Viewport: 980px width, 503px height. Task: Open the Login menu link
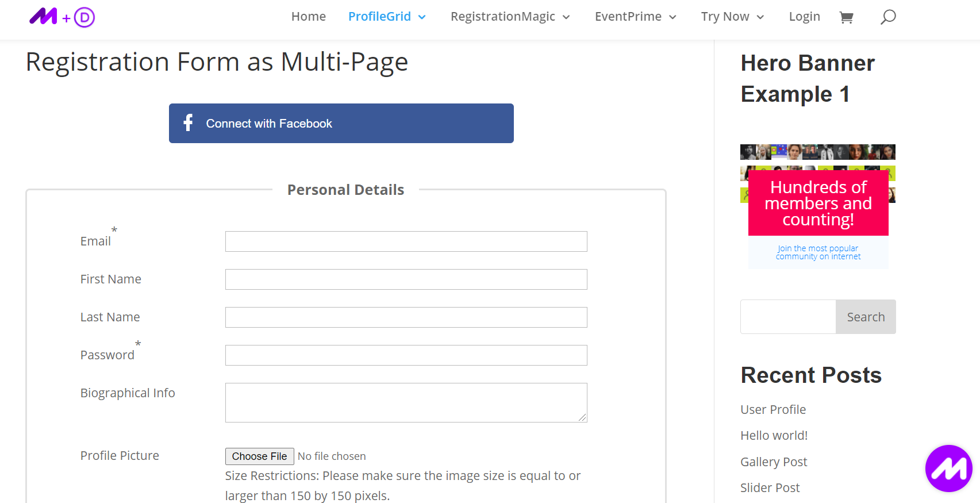[x=804, y=17]
